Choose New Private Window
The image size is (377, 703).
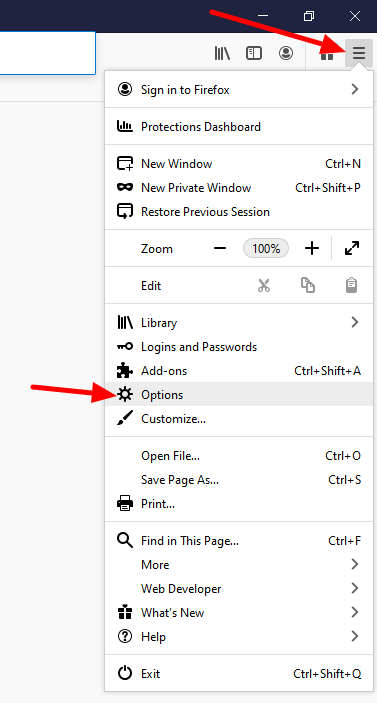[x=239, y=188]
